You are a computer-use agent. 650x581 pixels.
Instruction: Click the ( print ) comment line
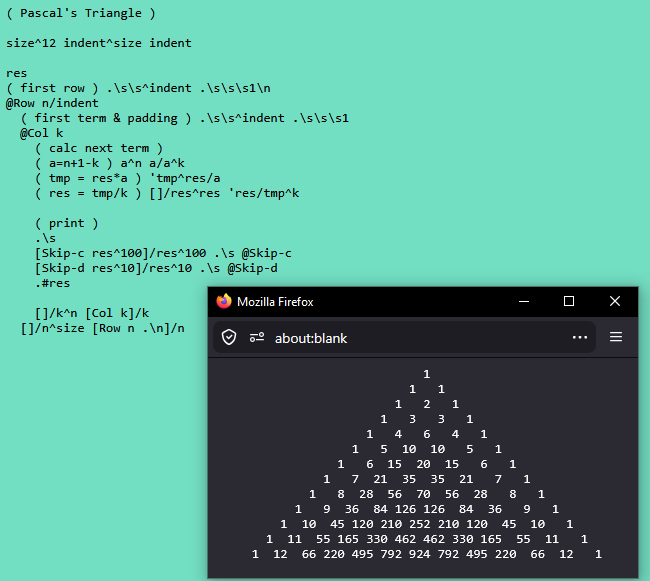coord(67,223)
